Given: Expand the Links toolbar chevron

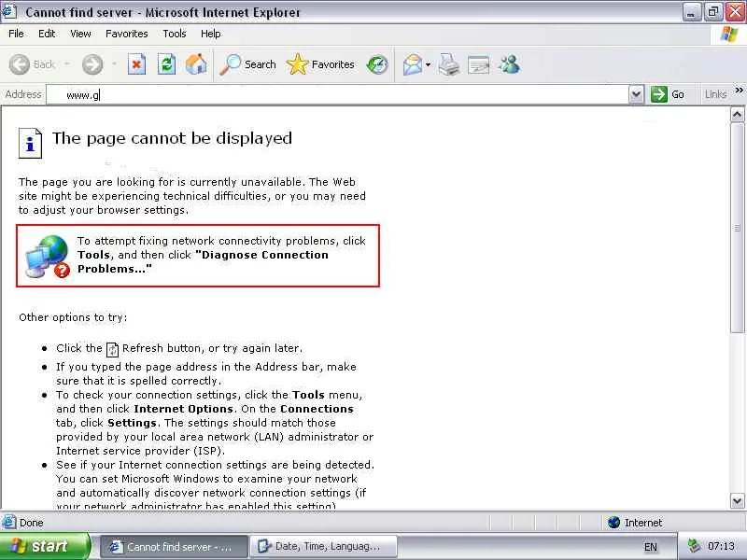Looking at the screenshot, I should tap(739, 91).
